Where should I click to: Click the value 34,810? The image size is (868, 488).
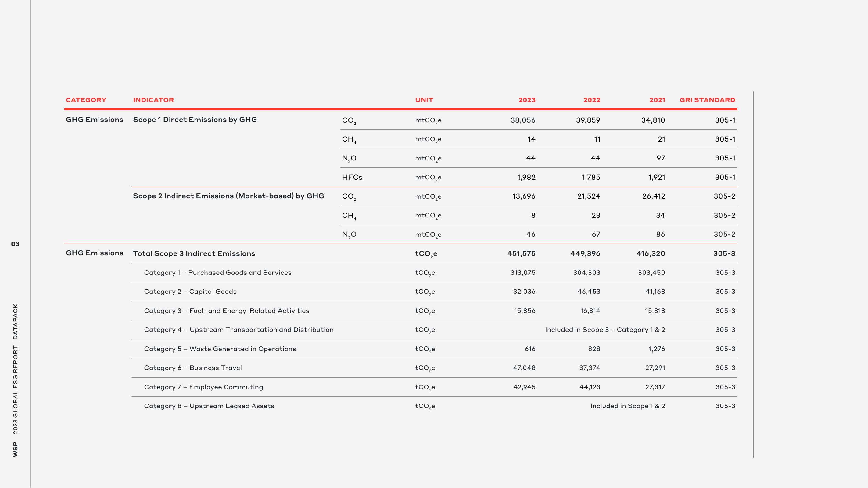click(653, 120)
